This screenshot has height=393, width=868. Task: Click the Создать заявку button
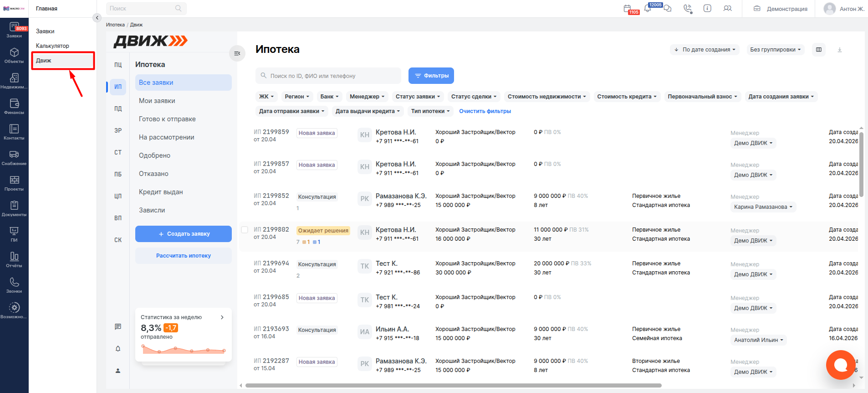[x=184, y=234]
